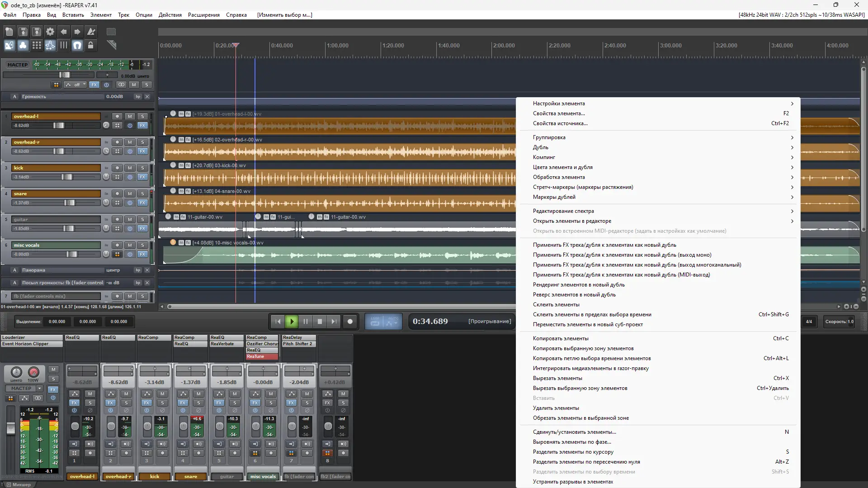Select Склеить элементы in the context menu
This screenshot has height=488, width=868.
click(x=556, y=305)
